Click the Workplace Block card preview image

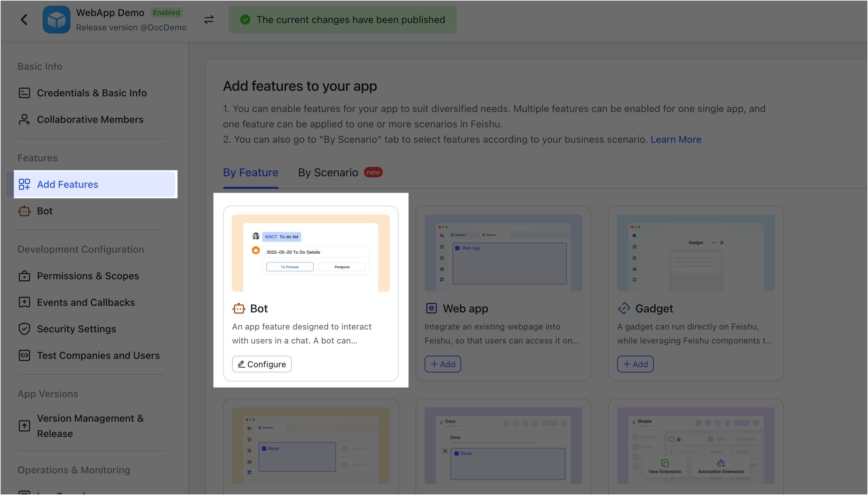click(x=311, y=446)
